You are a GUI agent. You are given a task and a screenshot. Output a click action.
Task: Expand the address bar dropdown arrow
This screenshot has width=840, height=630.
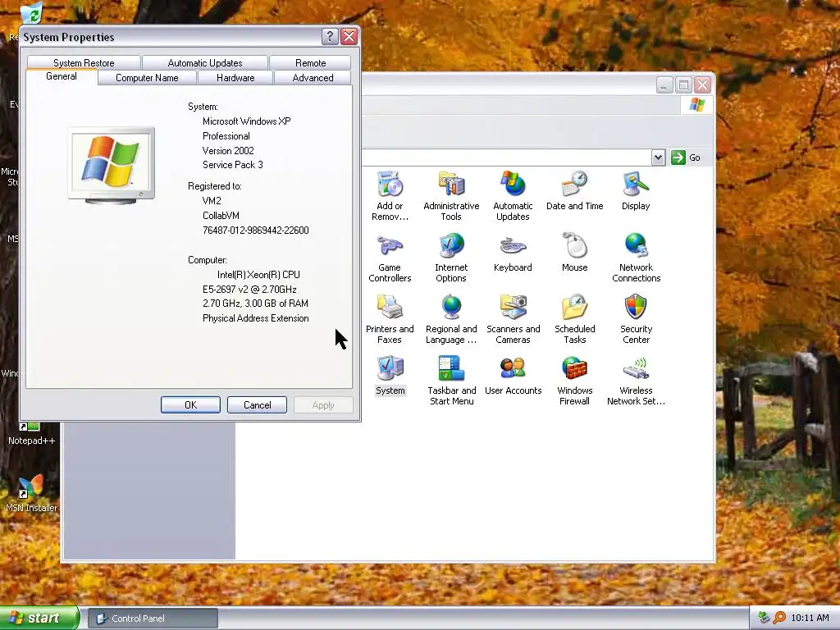coord(659,157)
